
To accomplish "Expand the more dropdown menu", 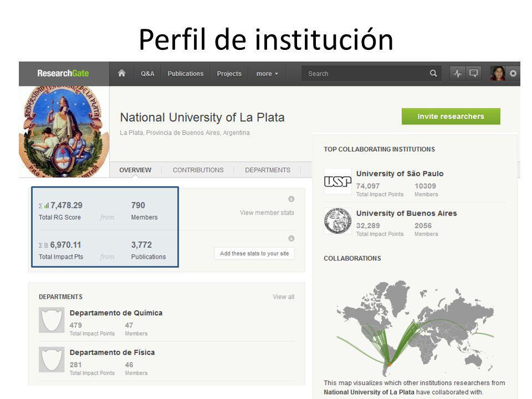I will pyautogui.click(x=267, y=74).
